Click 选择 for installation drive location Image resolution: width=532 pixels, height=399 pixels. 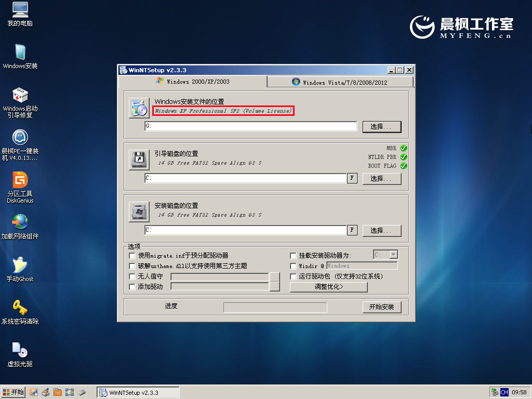tap(382, 230)
